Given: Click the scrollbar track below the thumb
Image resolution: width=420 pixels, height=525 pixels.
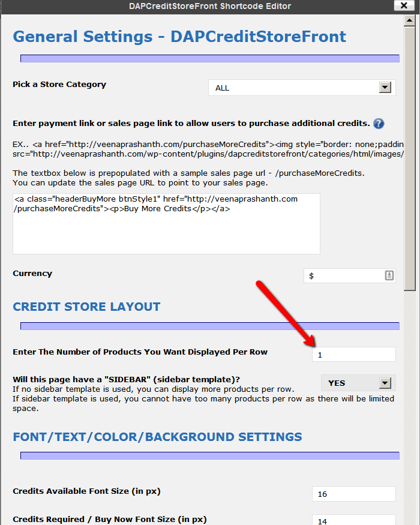Looking at the screenshot, I should pyautogui.click(x=410, y=408).
